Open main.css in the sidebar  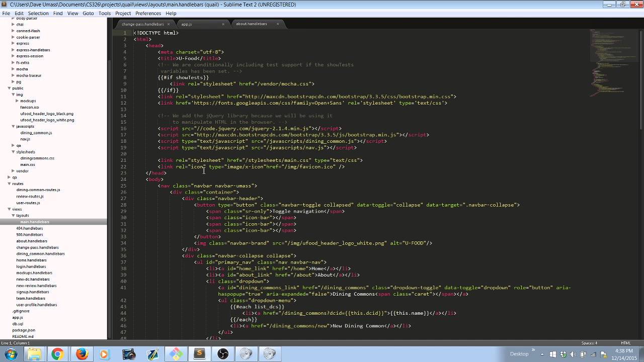point(28,164)
